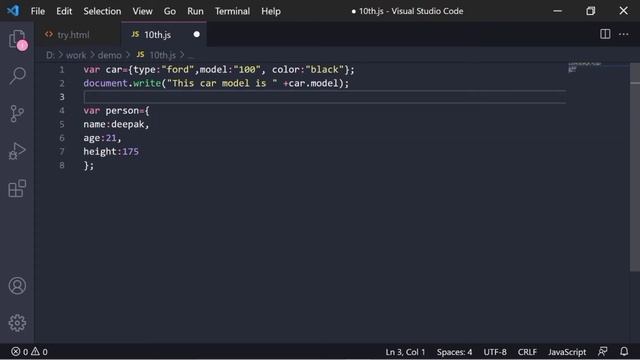Click line number 1 in gutter

(x=62, y=69)
